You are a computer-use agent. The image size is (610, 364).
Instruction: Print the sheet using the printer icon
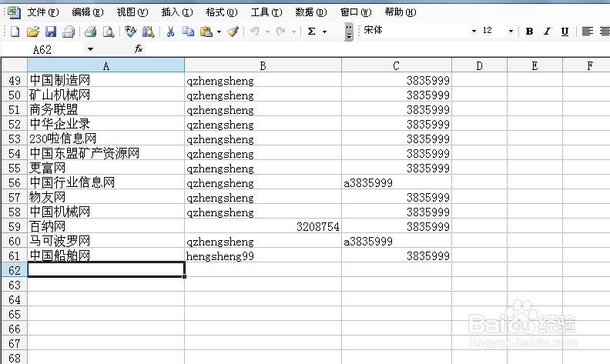coord(91,31)
